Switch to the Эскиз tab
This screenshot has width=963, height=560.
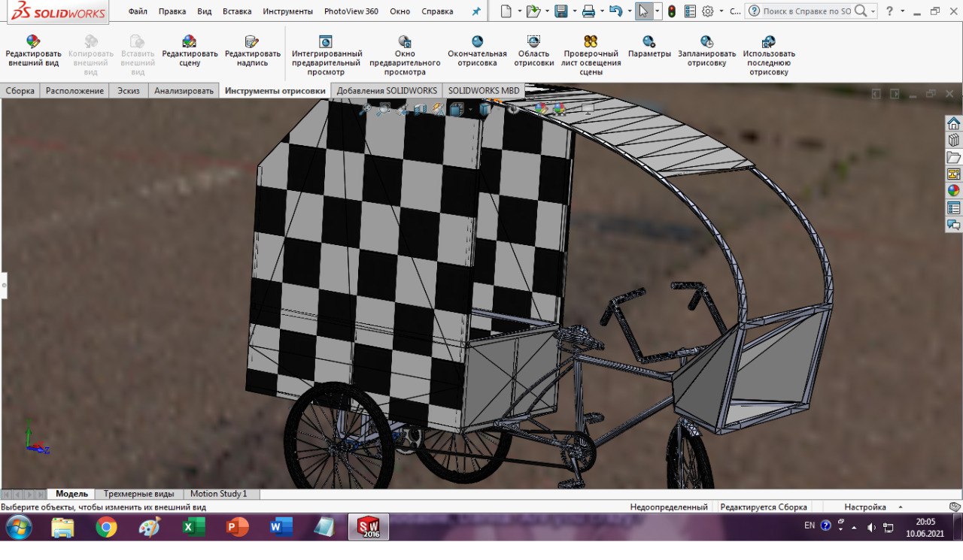pyautogui.click(x=128, y=91)
